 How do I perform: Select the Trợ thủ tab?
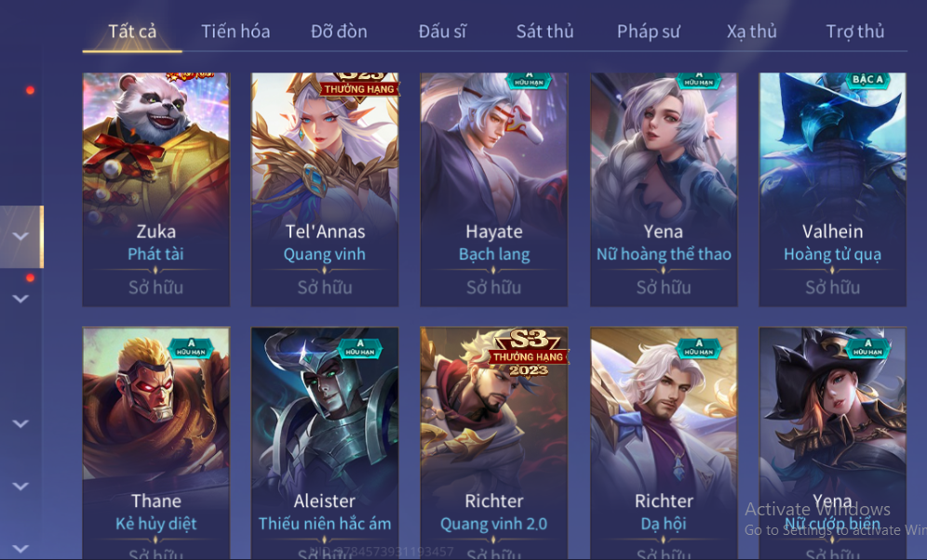tap(855, 32)
